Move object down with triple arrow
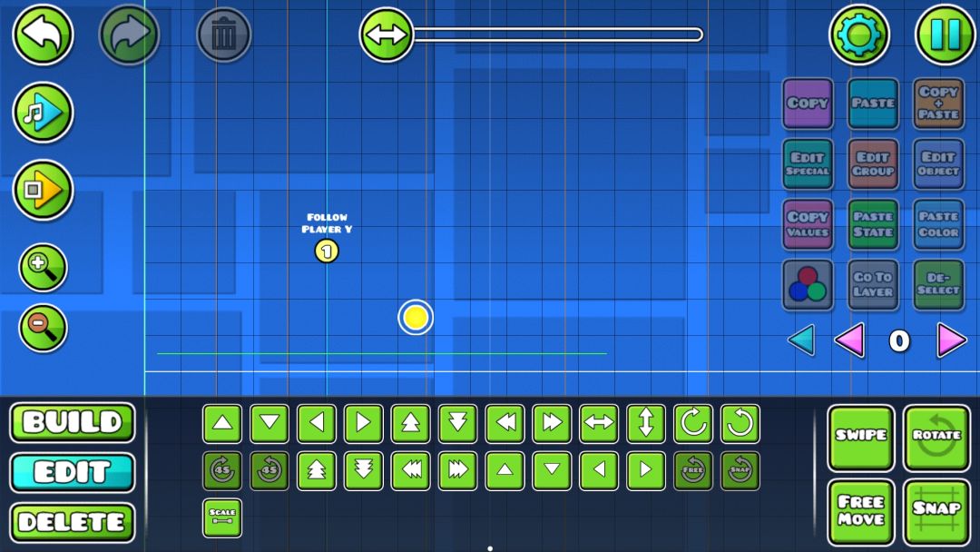The height and width of the screenshot is (552, 980). (x=364, y=470)
